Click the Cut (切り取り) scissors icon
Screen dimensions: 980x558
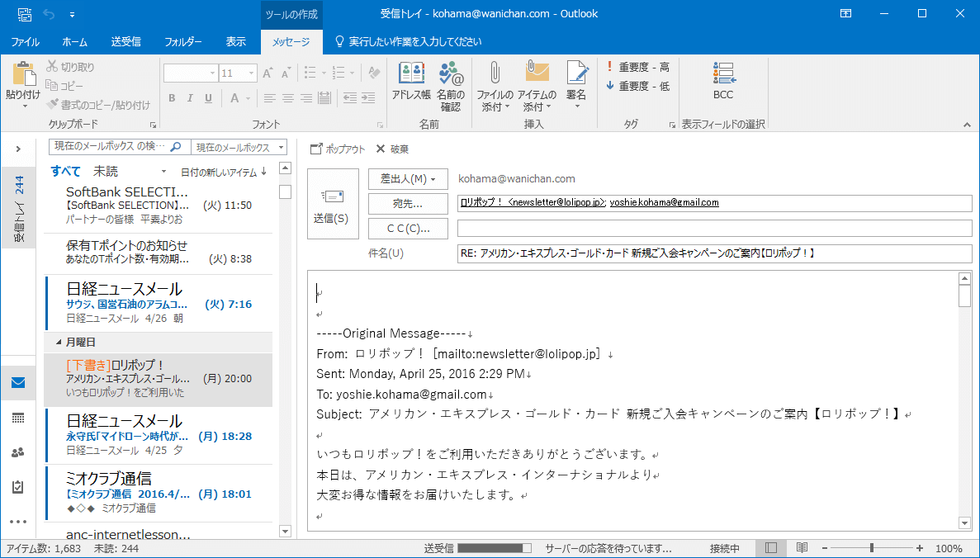coord(52,66)
